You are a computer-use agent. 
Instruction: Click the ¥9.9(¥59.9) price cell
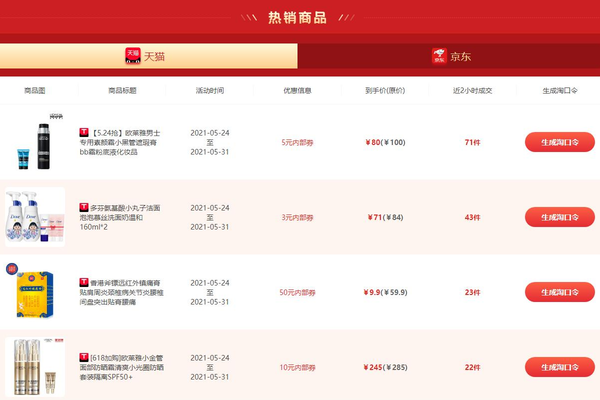(385, 292)
